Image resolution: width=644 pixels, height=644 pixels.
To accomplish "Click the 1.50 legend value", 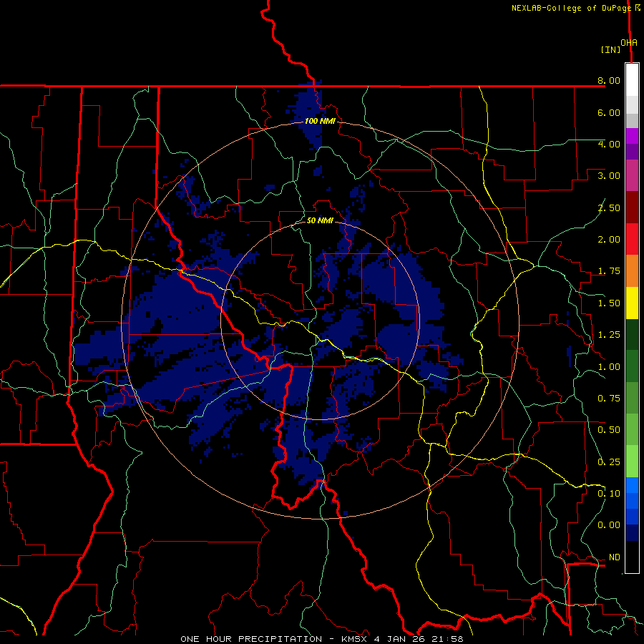I will pos(609,303).
